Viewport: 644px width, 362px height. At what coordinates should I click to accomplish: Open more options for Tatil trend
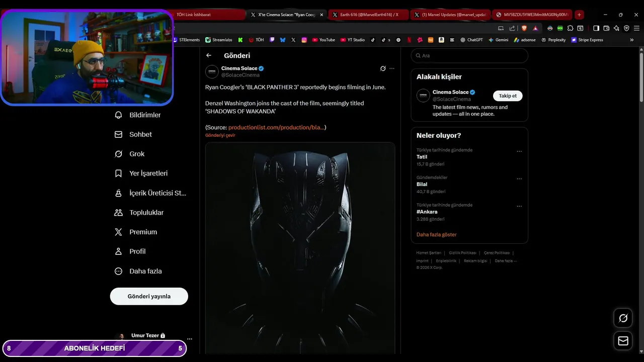519,151
